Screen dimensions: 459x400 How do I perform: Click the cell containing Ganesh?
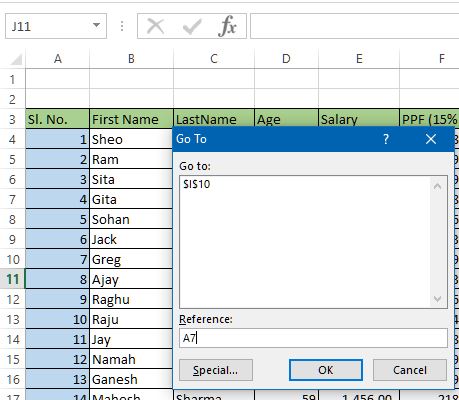pyautogui.click(x=131, y=379)
